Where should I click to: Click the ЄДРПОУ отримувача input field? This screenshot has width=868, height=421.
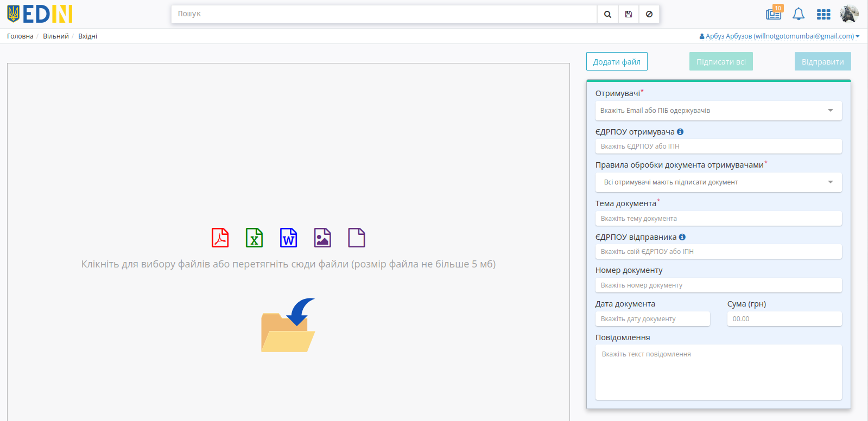pyautogui.click(x=718, y=146)
